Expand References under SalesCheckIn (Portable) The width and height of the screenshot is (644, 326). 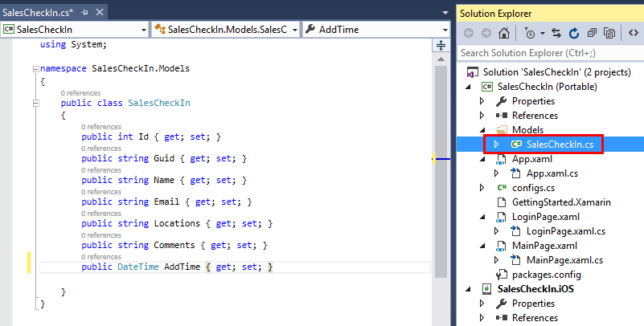coord(482,116)
